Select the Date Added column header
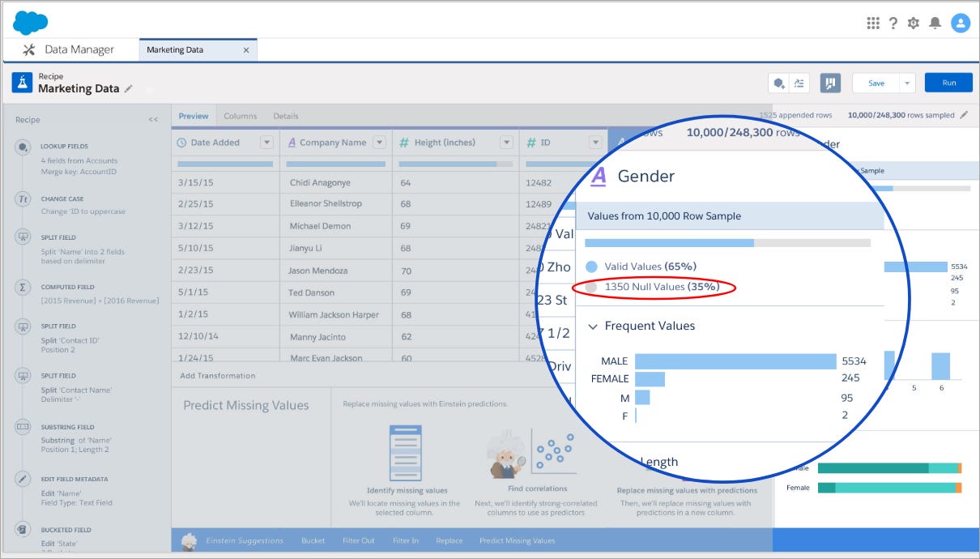 [226, 143]
